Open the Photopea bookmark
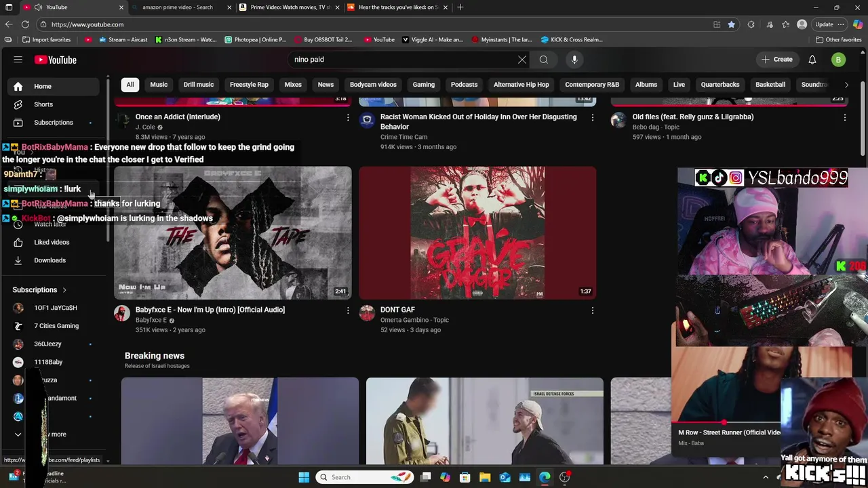Image resolution: width=868 pixels, height=488 pixels. pyautogui.click(x=256, y=40)
